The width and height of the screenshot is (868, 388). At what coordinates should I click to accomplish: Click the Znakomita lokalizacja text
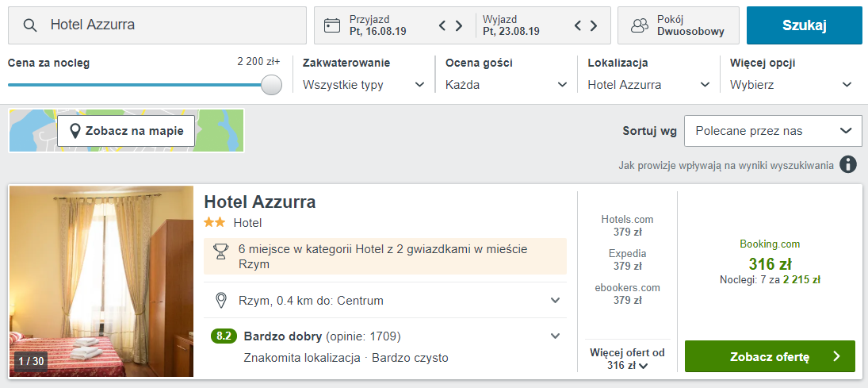tap(302, 358)
